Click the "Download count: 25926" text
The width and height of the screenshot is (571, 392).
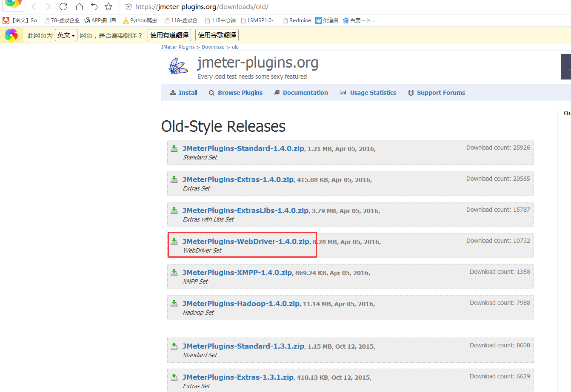498,148
